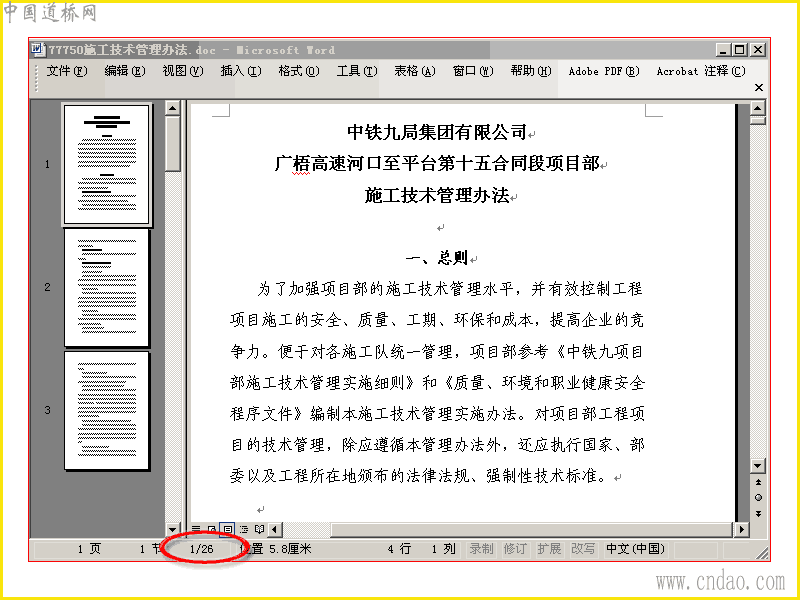
Task: Toggle 修订 track changes in status bar
Action: click(515, 549)
